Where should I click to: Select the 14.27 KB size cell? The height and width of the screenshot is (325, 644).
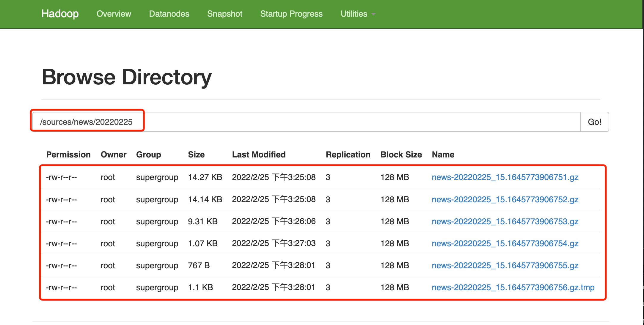(x=205, y=177)
